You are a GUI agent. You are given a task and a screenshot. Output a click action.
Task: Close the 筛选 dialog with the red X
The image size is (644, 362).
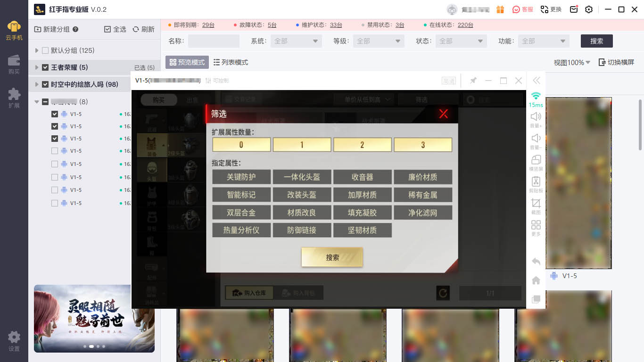tap(443, 113)
